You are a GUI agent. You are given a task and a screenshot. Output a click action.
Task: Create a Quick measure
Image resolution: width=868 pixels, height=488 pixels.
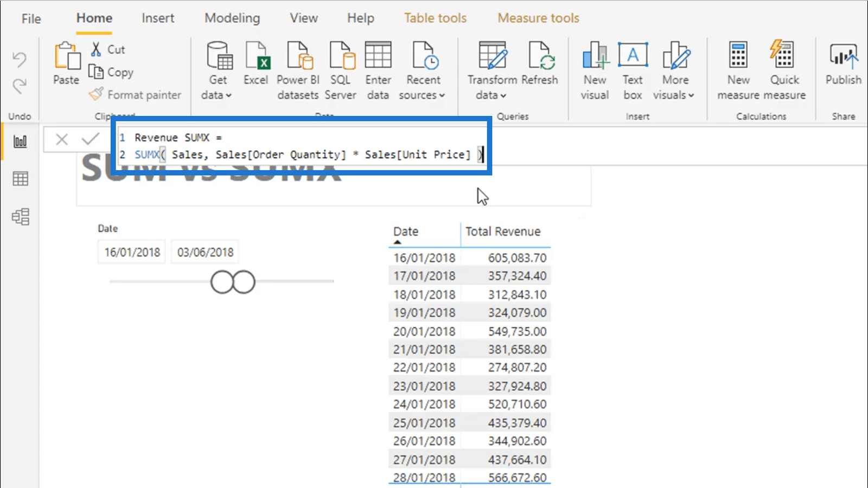point(784,71)
